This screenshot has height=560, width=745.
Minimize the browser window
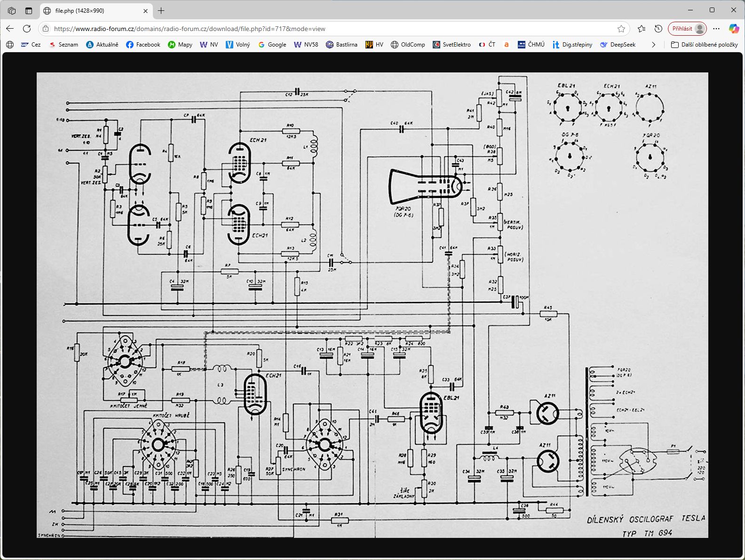[690, 10]
